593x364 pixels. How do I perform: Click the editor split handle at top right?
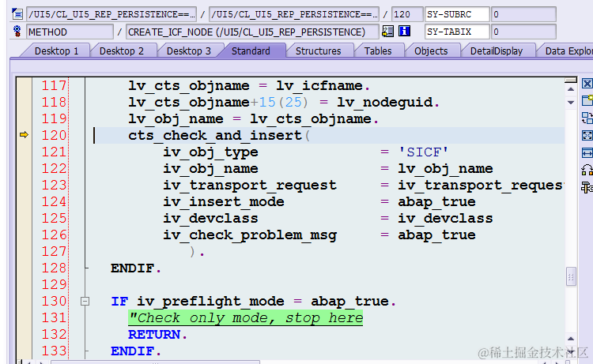571,80
